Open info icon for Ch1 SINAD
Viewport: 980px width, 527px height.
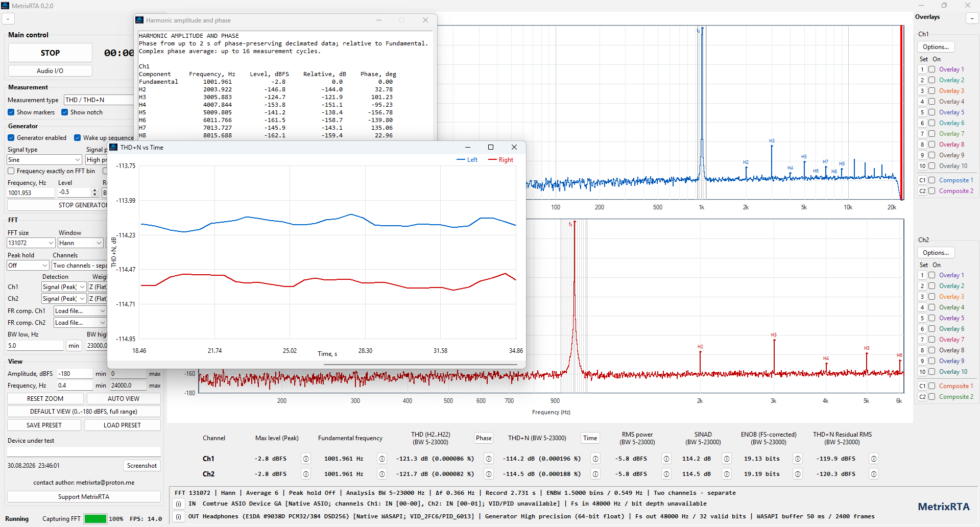(x=727, y=459)
